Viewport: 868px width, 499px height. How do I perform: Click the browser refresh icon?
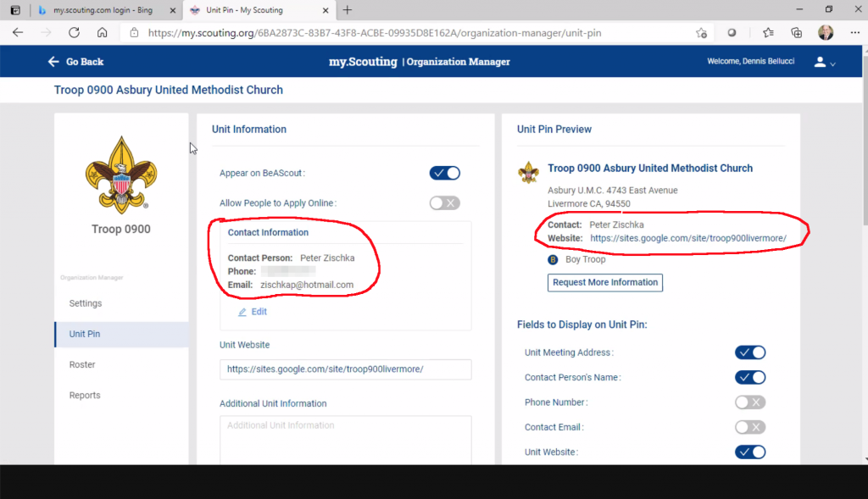[x=74, y=33]
